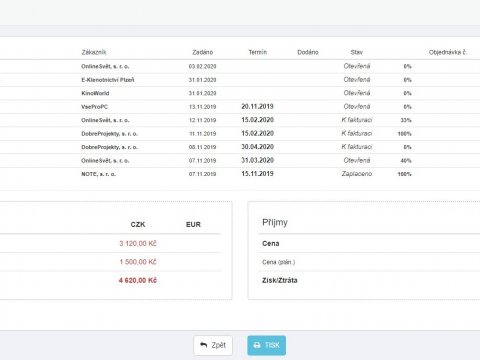Screen dimensions: 480x360
Task: Select the OnlineSvět row dated 03.02.2020
Action: pyautogui.click(x=240, y=66)
